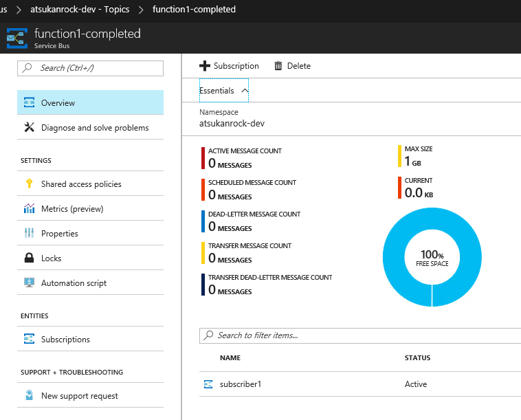Click the free space donut chart
521x420 pixels.
point(432,257)
